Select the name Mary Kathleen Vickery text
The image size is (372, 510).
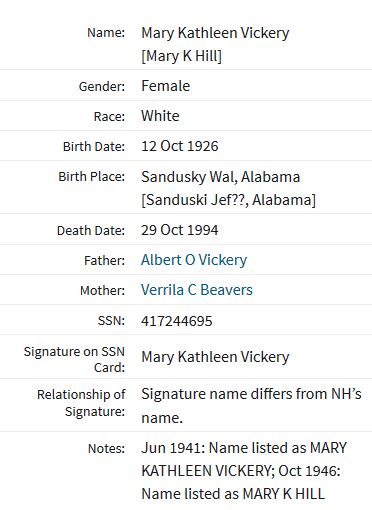point(215,33)
